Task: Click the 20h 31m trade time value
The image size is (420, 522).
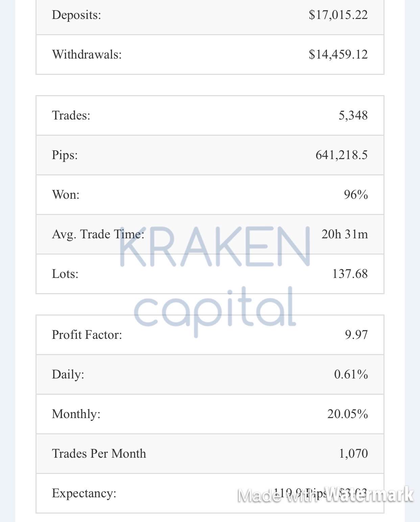Action: point(345,234)
